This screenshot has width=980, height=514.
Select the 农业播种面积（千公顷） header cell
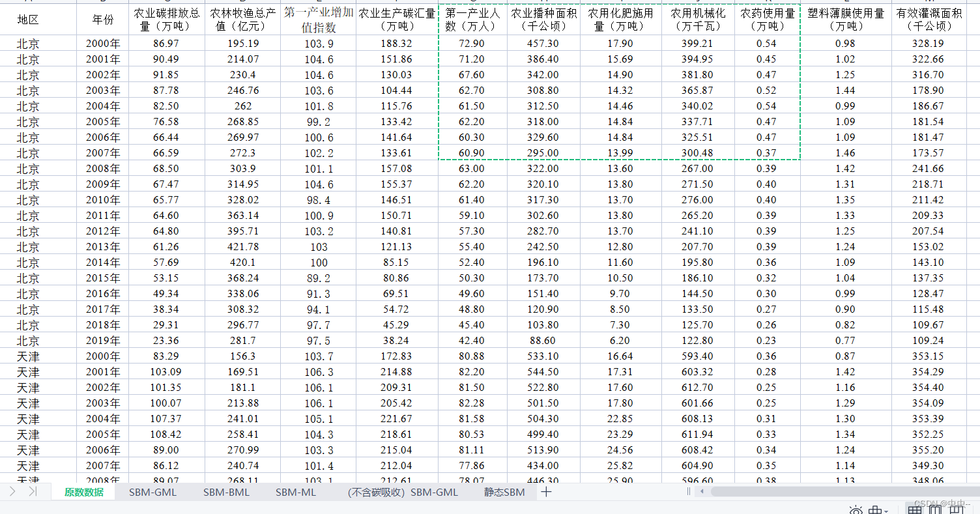[x=543, y=20]
